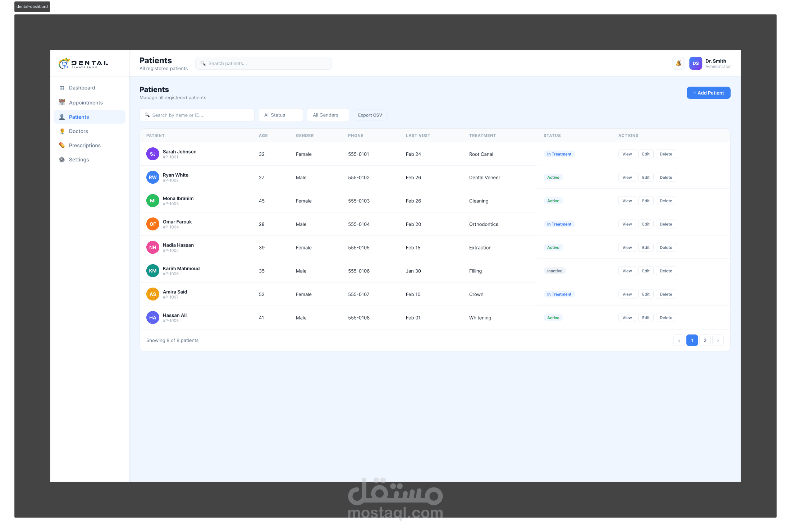Open the Appointments calendar page
This screenshot has height=532, width=791.
coord(86,102)
